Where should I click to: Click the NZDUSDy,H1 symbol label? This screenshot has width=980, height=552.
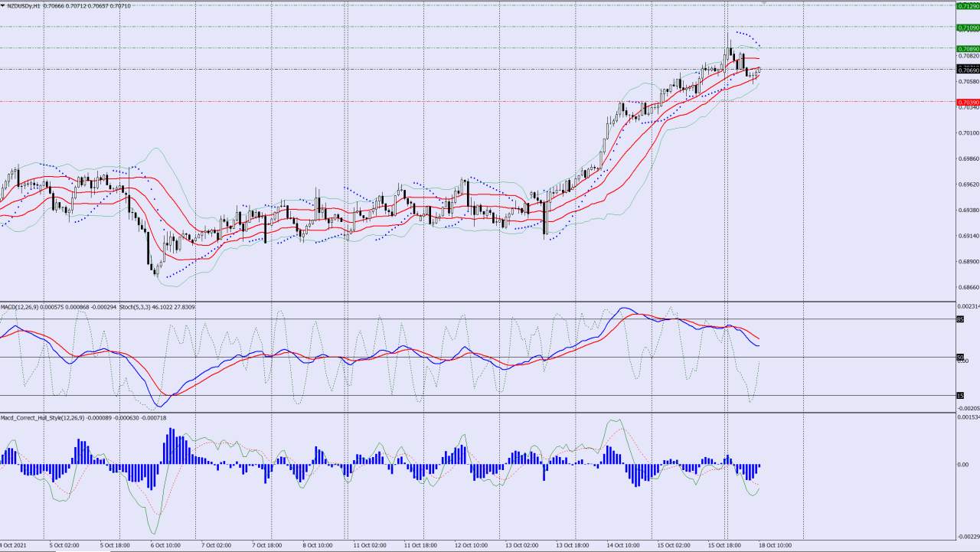tap(25, 5)
